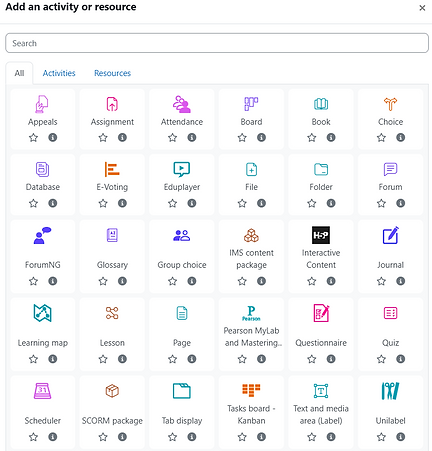Mark Questionnaire as a starred activity
432x451 pixels.
click(311, 359)
